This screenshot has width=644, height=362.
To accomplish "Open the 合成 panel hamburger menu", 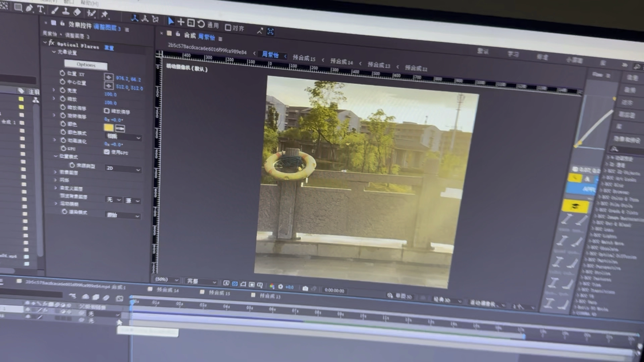I will (x=220, y=39).
